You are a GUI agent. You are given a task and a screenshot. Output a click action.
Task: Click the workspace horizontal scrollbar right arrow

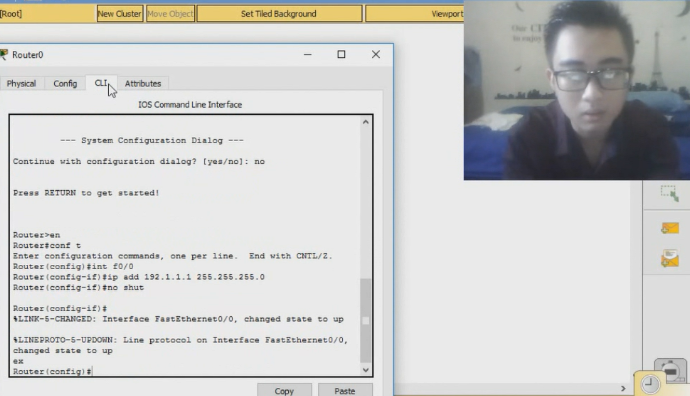(623, 389)
